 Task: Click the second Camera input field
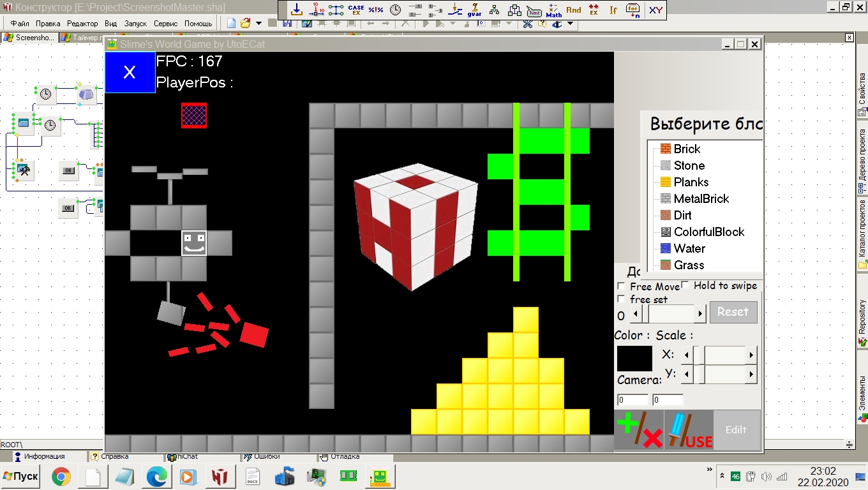668,400
